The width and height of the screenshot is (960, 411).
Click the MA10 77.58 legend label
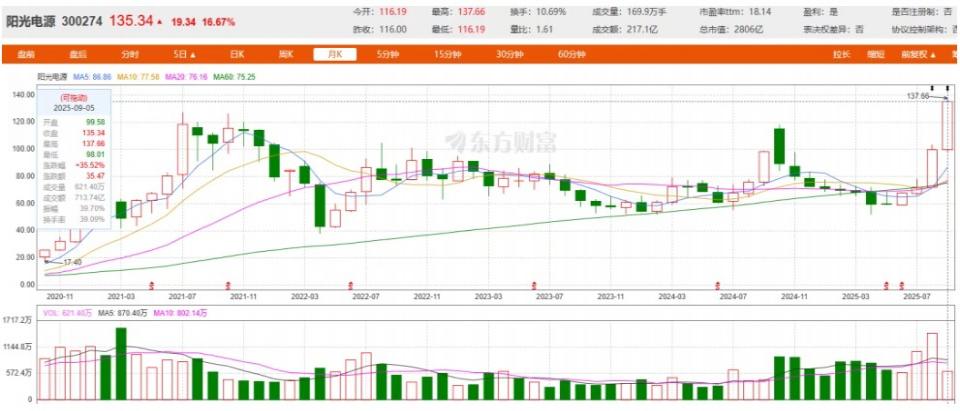pyautogui.click(x=138, y=77)
